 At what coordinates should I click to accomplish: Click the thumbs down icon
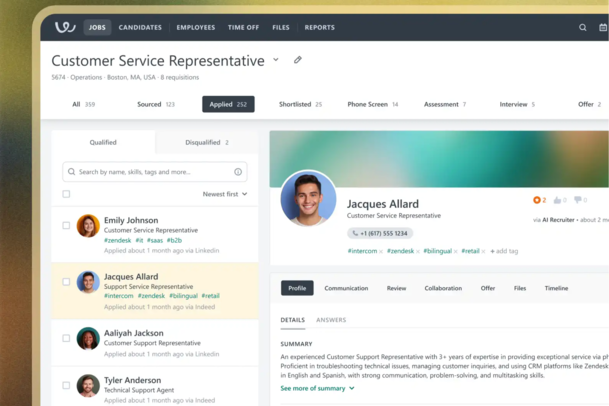578,200
